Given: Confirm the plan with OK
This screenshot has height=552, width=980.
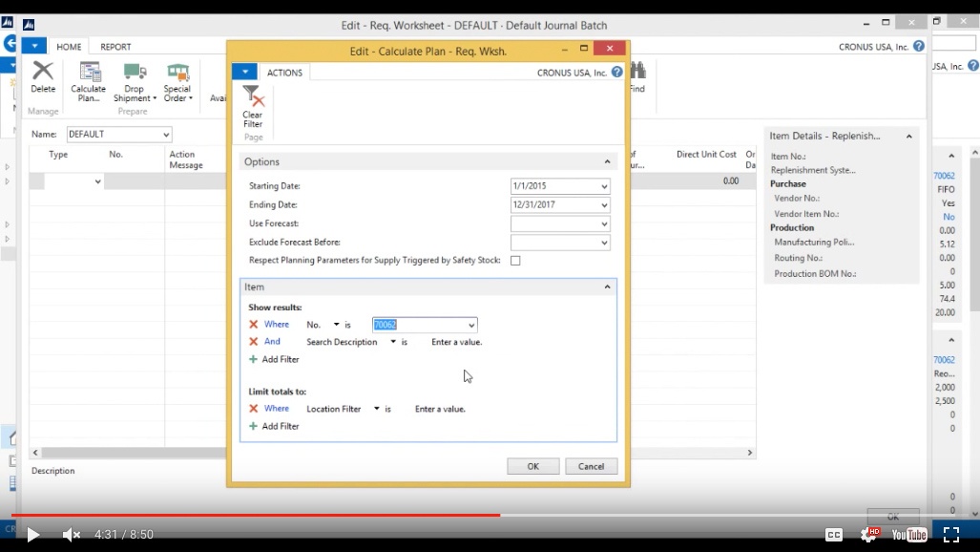Looking at the screenshot, I should (532, 466).
